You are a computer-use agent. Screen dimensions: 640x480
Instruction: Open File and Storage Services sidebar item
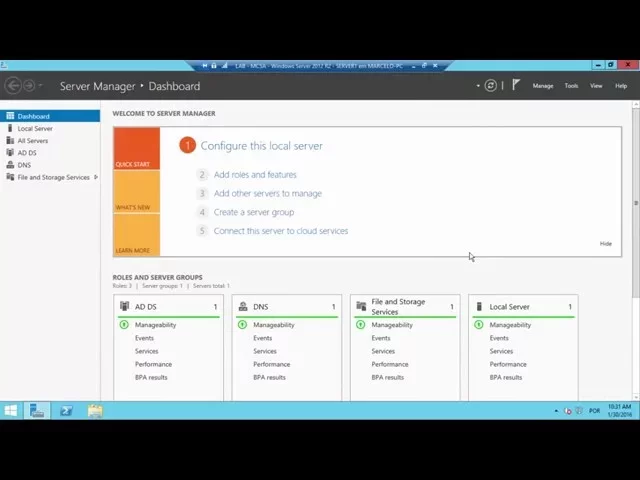pos(53,177)
